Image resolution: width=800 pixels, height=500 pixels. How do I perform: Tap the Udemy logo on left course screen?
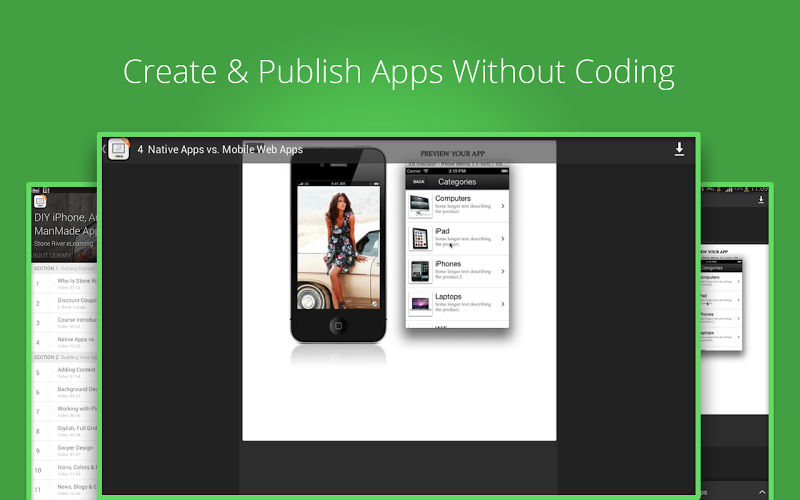[40, 201]
